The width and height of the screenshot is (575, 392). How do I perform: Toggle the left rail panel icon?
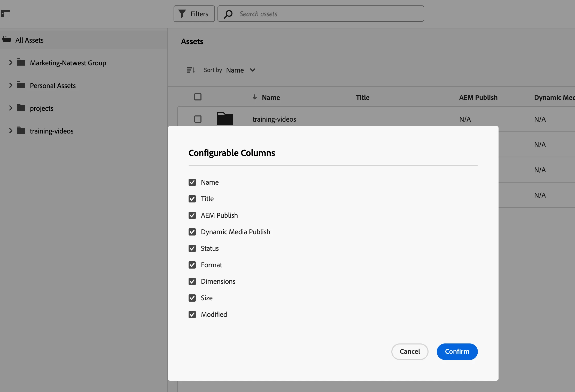pos(6,14)
